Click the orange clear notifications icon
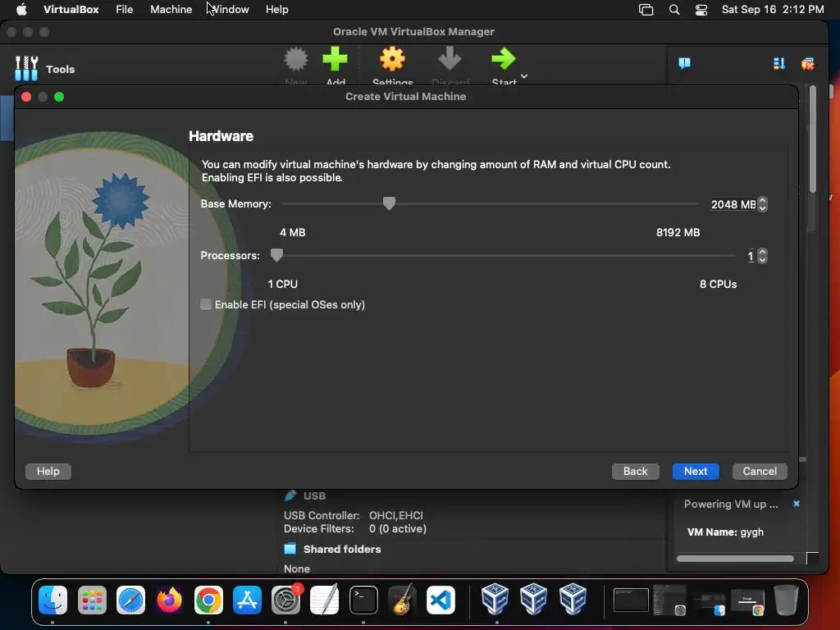Image resolution: width=840 pixels, height=630 pixels. pos(808,64)
